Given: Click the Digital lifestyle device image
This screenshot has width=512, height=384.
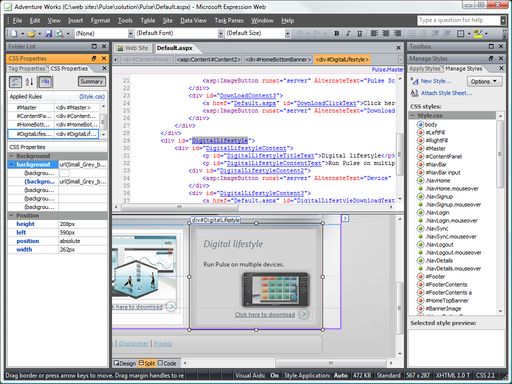Looking at the screenshot, I should pos(275,289).
